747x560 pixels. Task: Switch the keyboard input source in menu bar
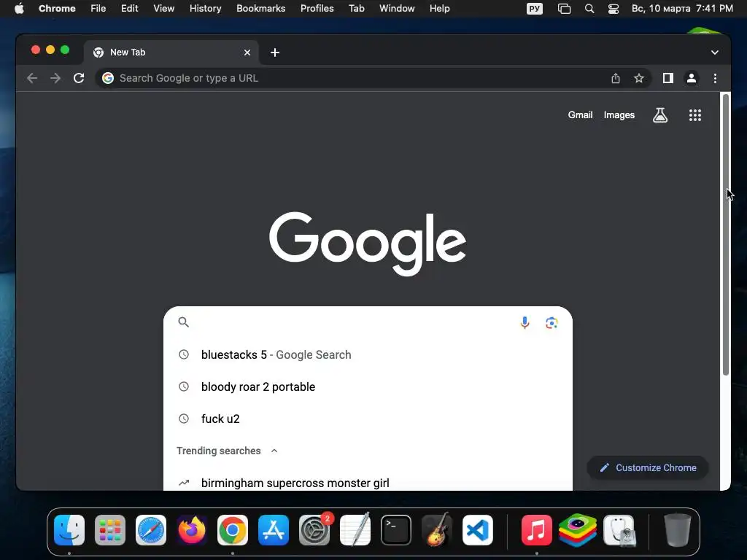[535, 9]
